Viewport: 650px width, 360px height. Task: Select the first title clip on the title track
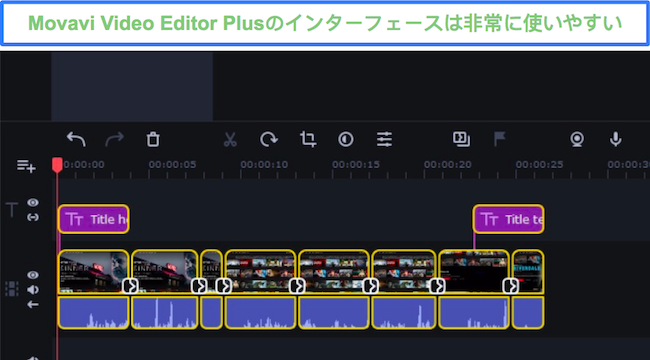click(x=93, y=219)
